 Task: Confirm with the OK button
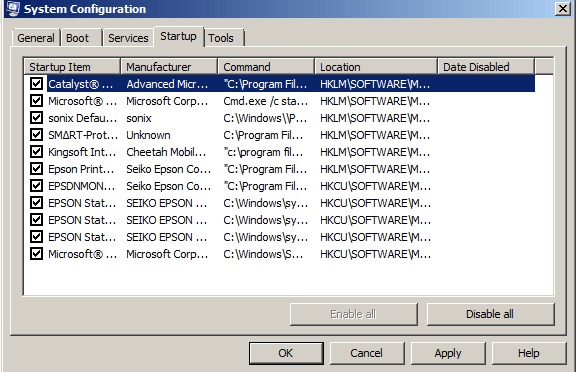[x=286, y=353]
